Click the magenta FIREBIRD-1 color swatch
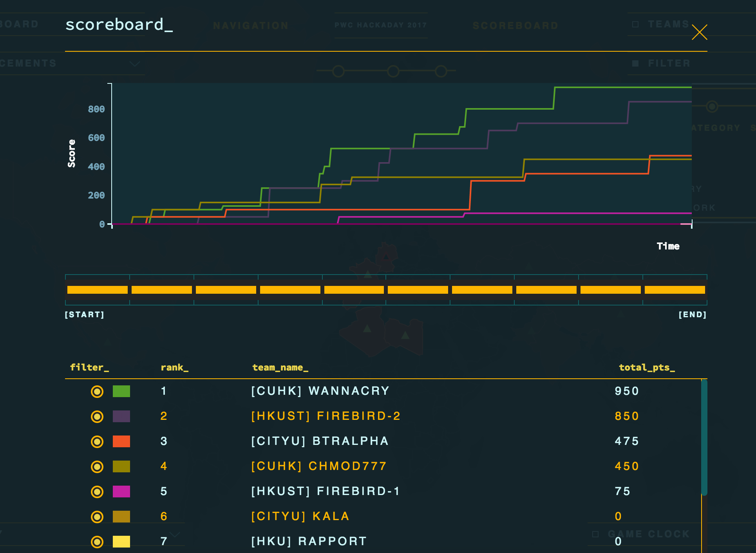Image resolution: width=756 pixels, height=553 pixels. (x=121, y=492)
